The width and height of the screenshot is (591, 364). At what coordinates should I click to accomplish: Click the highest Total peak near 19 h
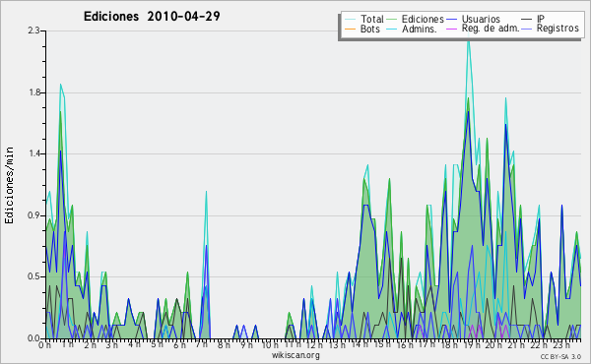(x=469, y=41)
